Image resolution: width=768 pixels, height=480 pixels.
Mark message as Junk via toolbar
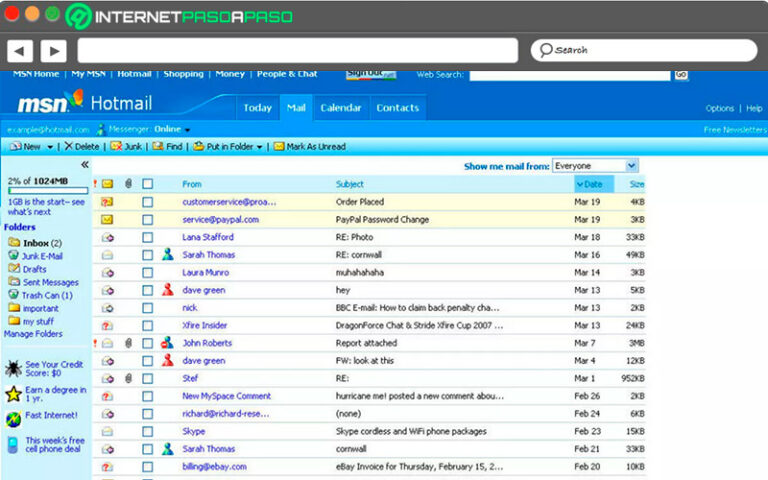(x=126, y=146)
